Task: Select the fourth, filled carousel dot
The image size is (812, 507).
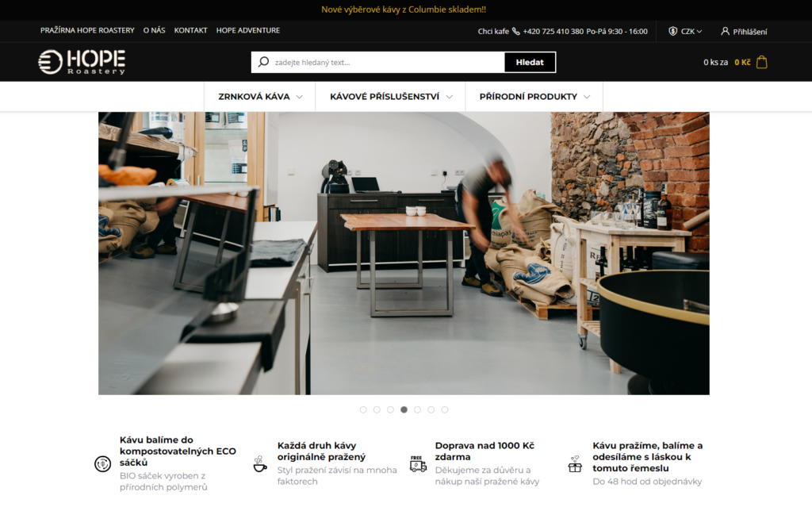Action: pos(404,409)
